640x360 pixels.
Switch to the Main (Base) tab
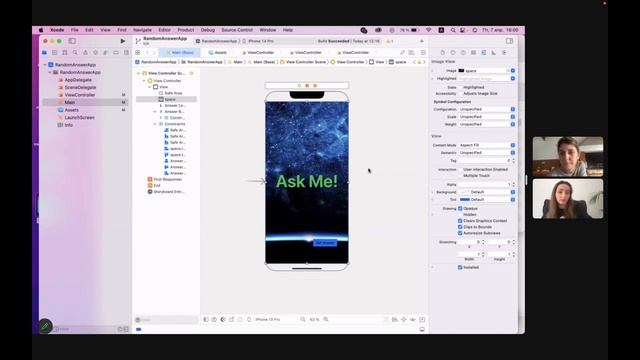(180, 53)
